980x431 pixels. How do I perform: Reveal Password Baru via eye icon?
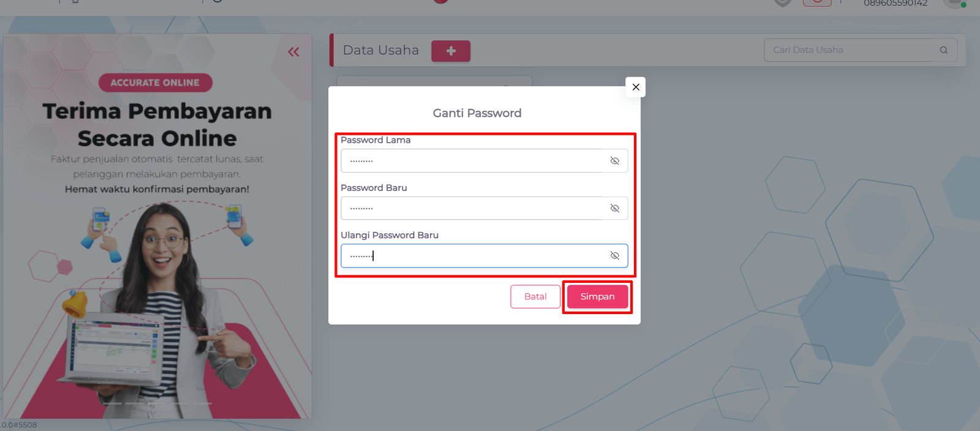[x=615, y=208]
